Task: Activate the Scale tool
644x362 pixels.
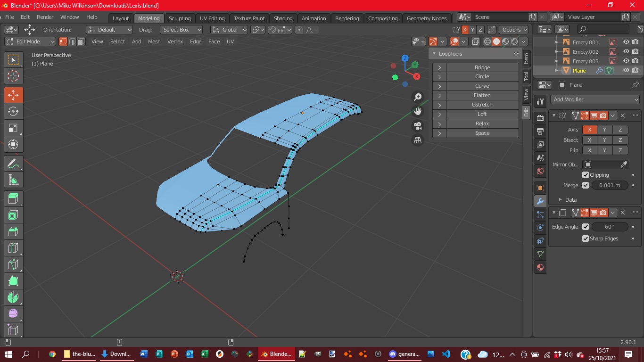Action: click(x=13, y=128)
